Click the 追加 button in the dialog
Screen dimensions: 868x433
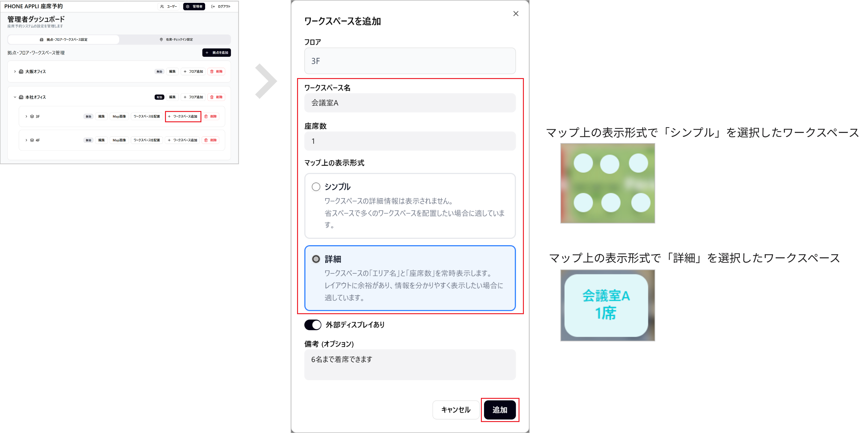(500, 410)
